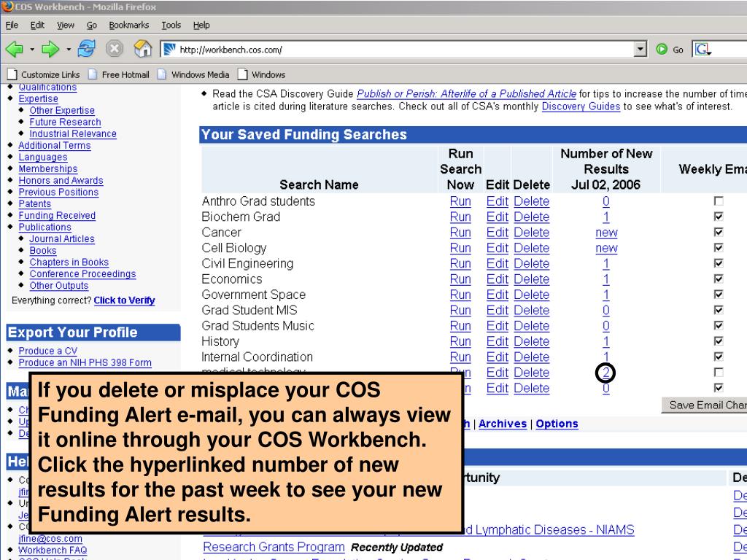Open the Patents profile link
The width and height of the screenshot is (747, 560).
tap(35, 204)
